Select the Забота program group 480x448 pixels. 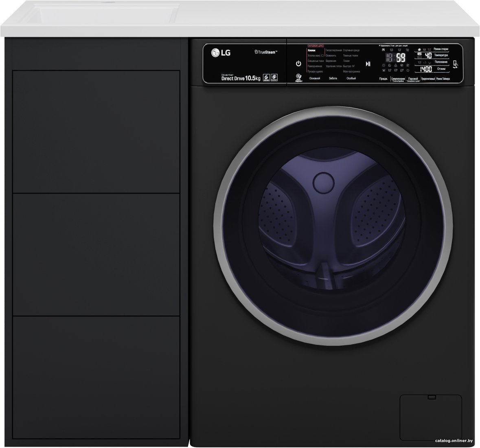point(333,78)
